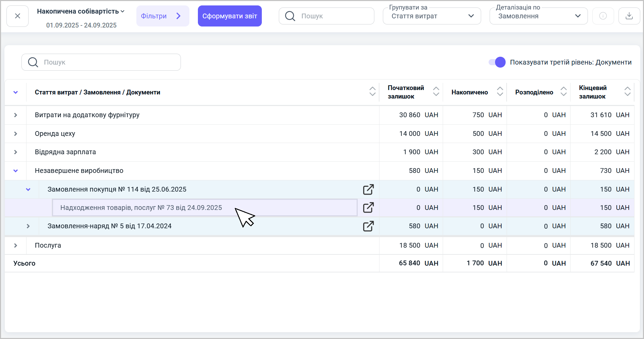The width and height of the screenshot is (644, 339).
Task: Open the Фільтри panel
Action: click(163, 16)
